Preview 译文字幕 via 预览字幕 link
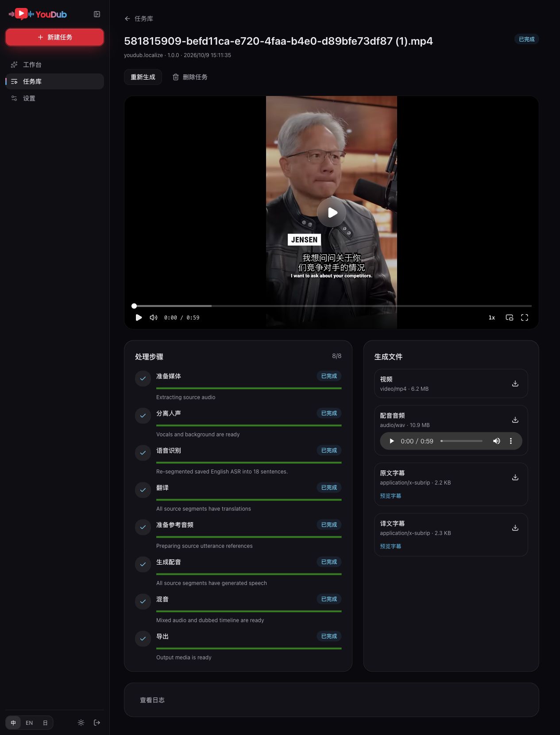 (x=390, y=546)
